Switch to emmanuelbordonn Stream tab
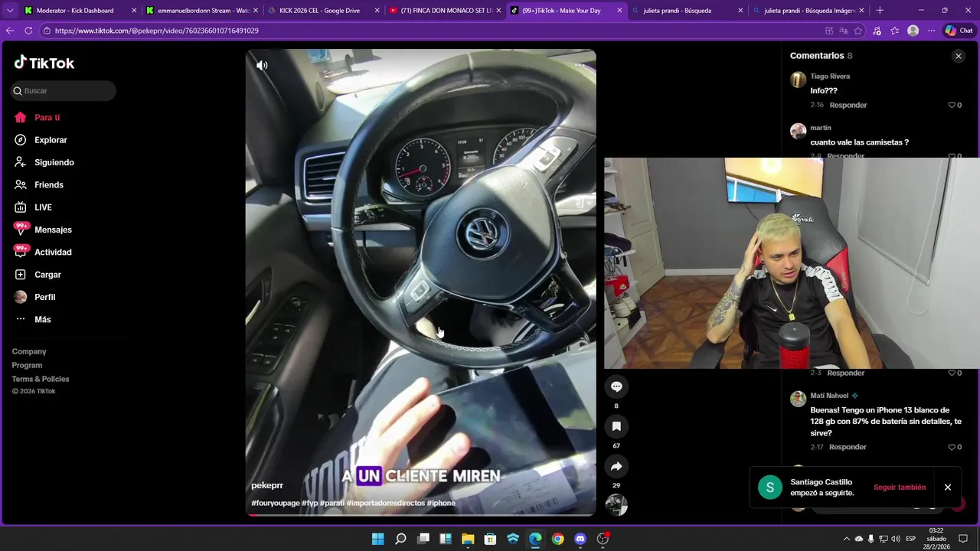This screenshot has height=551, width=980. [202, 11]
